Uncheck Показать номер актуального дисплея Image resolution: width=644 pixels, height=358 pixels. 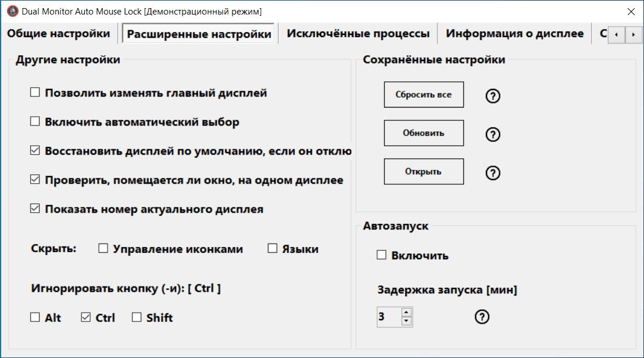(x=35, y=209)
